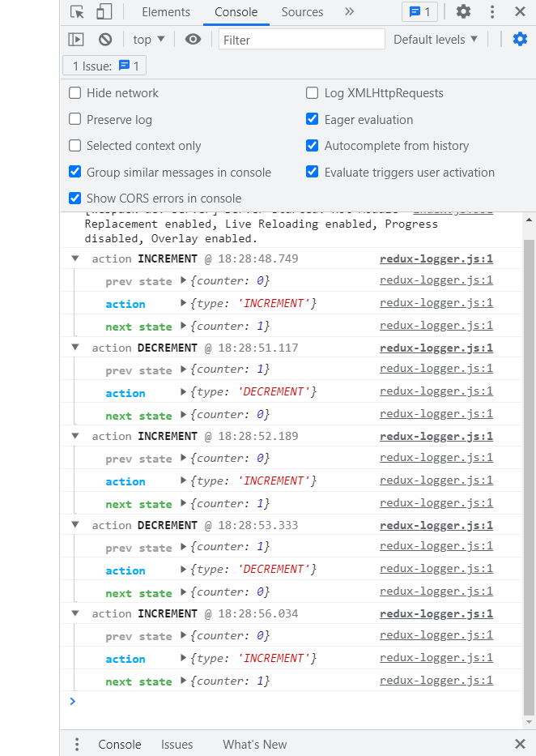Select the Console tab at top

click(236, 12)
